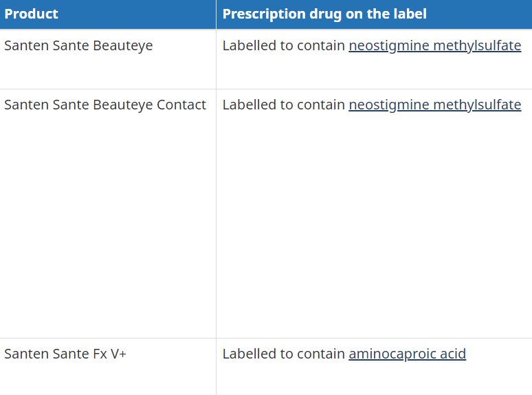Screen dimensions: 532x395
Task: Follow the aminocaproic acid link
Action: (x=407, y=354)
